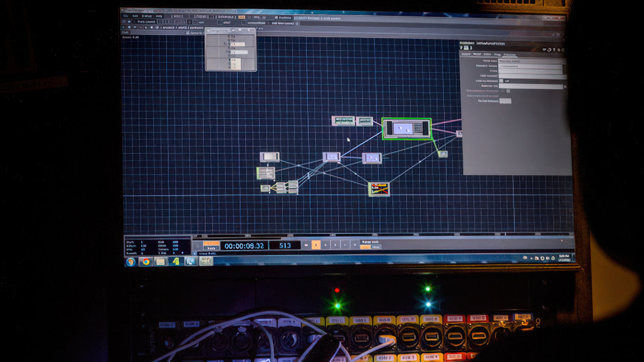The image size is (644, 362).
Task: Switch to the second parameter panel tab
Action: (x=477, y=54)
